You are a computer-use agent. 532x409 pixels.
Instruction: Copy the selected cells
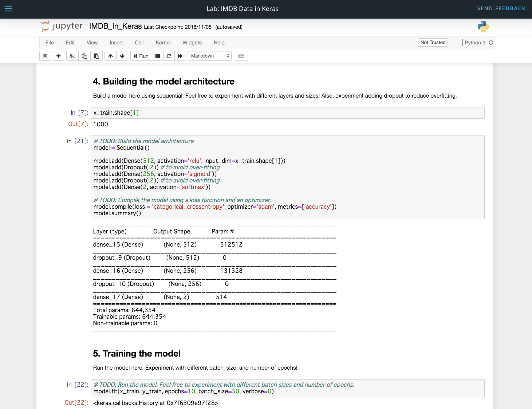pyautogui.click(x=84, y=56)
